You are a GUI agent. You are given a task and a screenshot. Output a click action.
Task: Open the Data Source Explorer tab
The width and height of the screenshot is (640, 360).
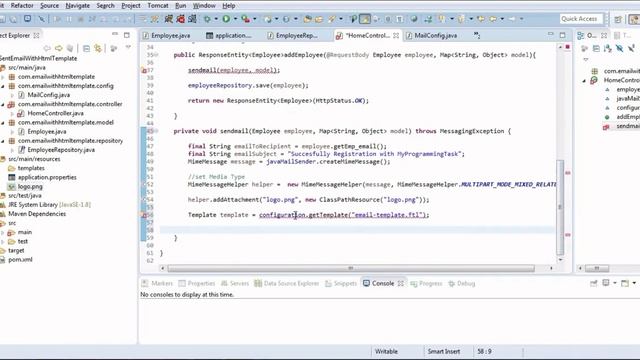[287, 283]
